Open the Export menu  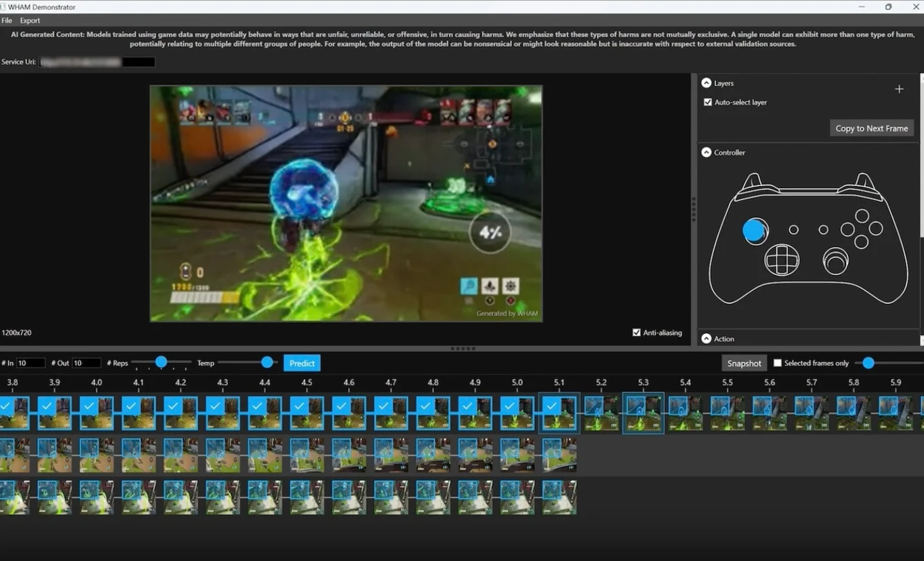[30, 21]
